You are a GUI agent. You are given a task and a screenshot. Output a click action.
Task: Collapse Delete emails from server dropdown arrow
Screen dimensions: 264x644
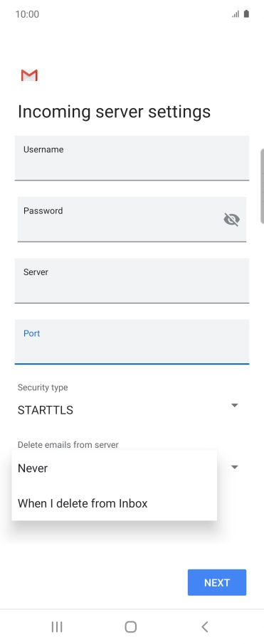(234, 467)
